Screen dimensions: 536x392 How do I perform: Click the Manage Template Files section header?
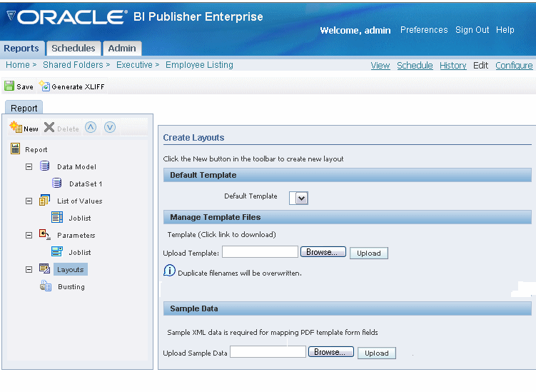348,217
